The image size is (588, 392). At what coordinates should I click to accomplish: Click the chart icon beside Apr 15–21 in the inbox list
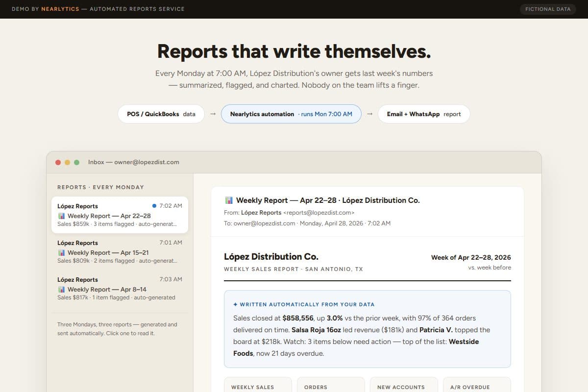click(x=61, y=252)
